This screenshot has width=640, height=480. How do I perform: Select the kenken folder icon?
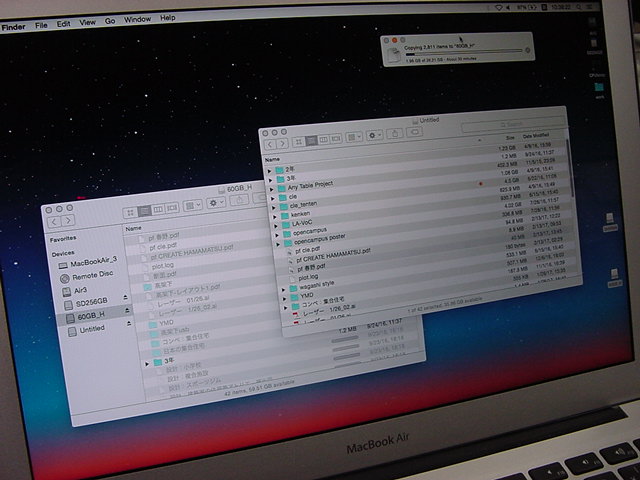[x=286, y=216]
